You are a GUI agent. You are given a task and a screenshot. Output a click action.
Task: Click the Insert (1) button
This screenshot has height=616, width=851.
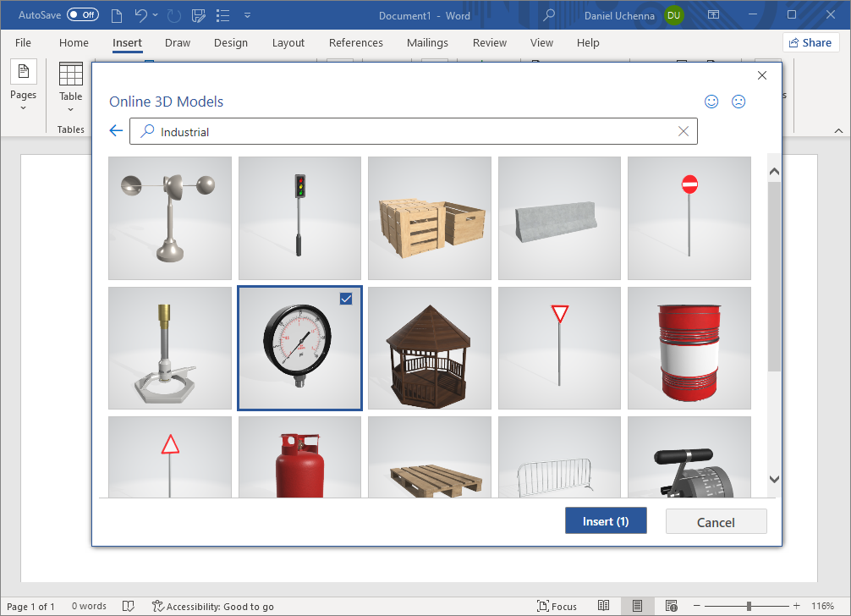(606, 520)
